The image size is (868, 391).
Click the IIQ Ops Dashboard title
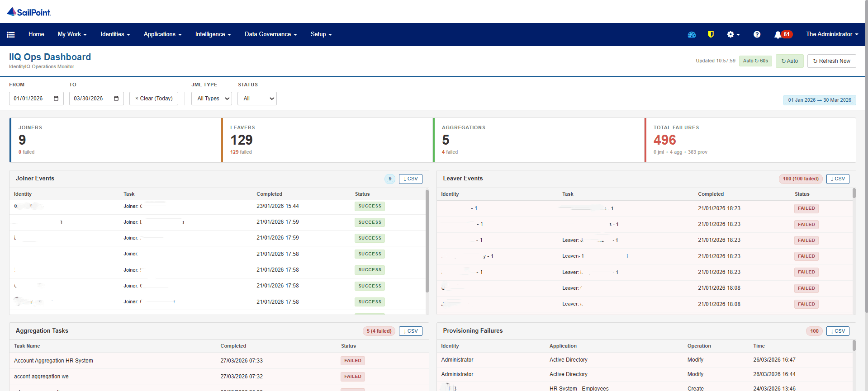(x=50, y=57)
